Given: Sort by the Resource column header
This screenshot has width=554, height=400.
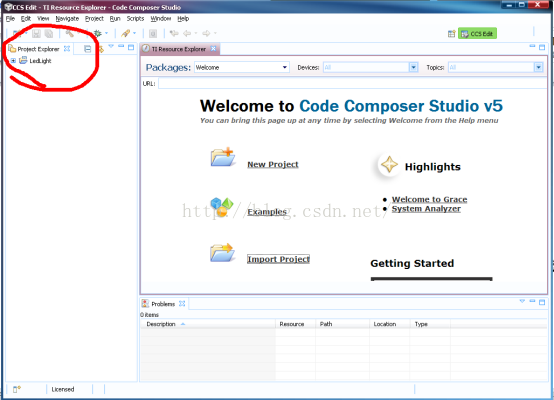Looking at the screenshot, I should (295, 324).
